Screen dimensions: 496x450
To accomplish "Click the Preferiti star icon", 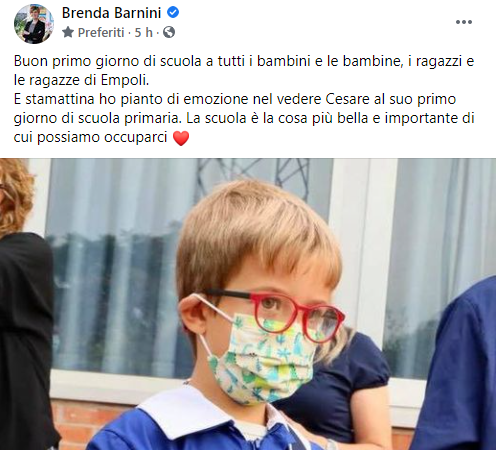I will click(x=68, y=32).
